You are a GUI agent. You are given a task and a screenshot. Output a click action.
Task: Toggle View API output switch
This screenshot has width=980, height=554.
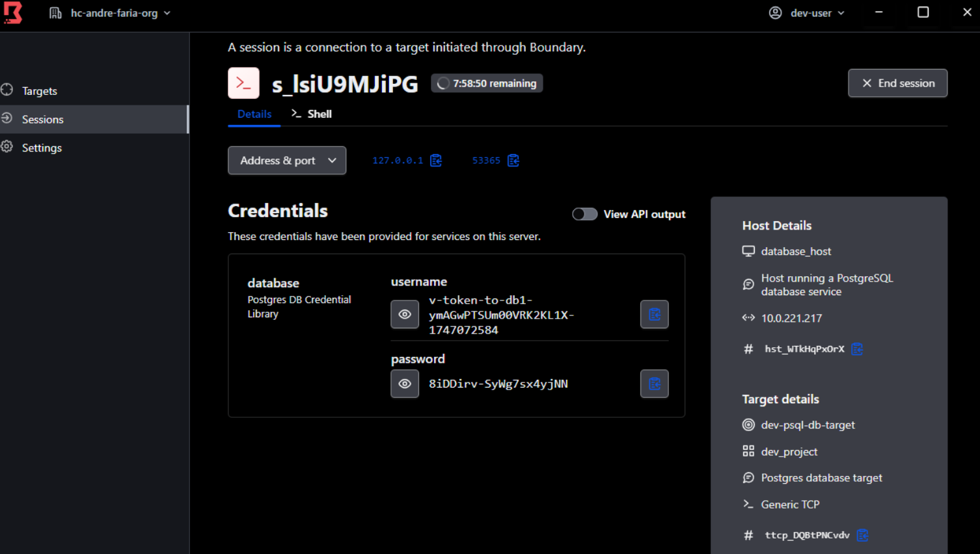[584, 214]
